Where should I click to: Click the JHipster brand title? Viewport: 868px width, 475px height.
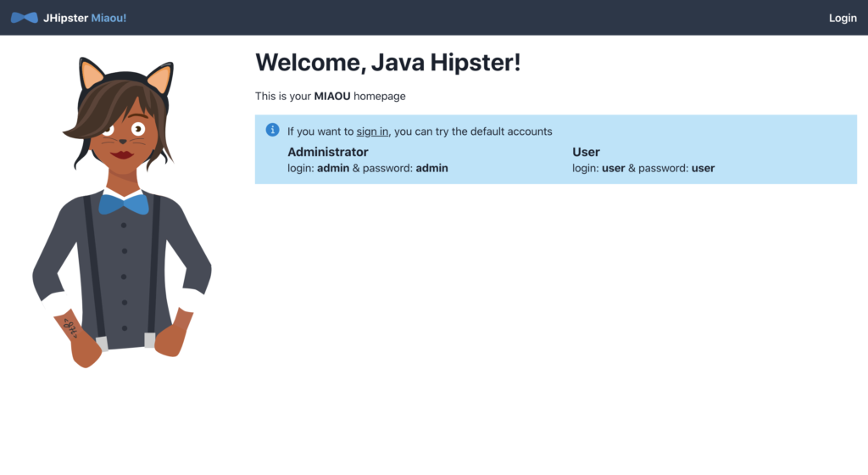point(66,18)
